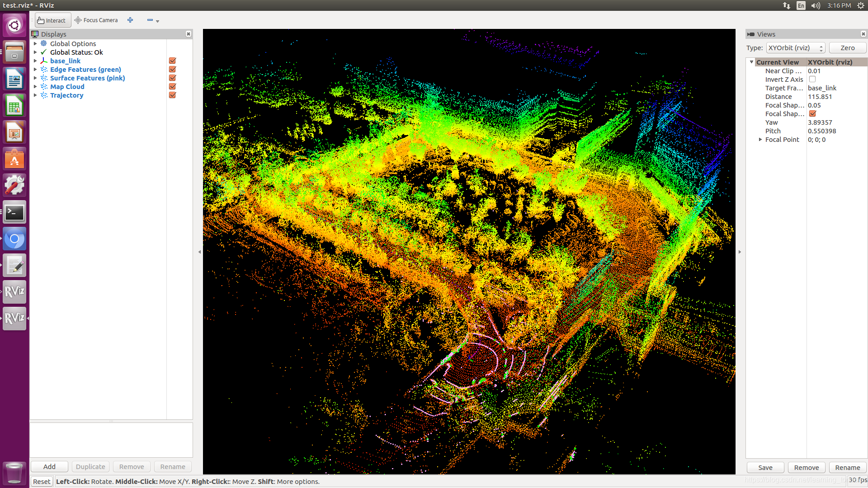Screen dimensions: 868x488
Task: Open LibreOffice Impress from dock
Action: click(14, 132)
